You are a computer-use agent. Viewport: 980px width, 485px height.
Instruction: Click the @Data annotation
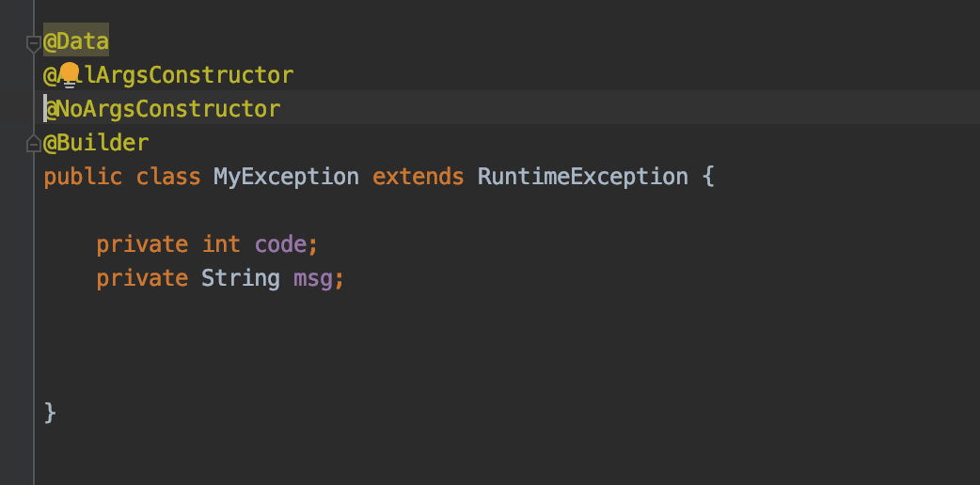(77, 41)
